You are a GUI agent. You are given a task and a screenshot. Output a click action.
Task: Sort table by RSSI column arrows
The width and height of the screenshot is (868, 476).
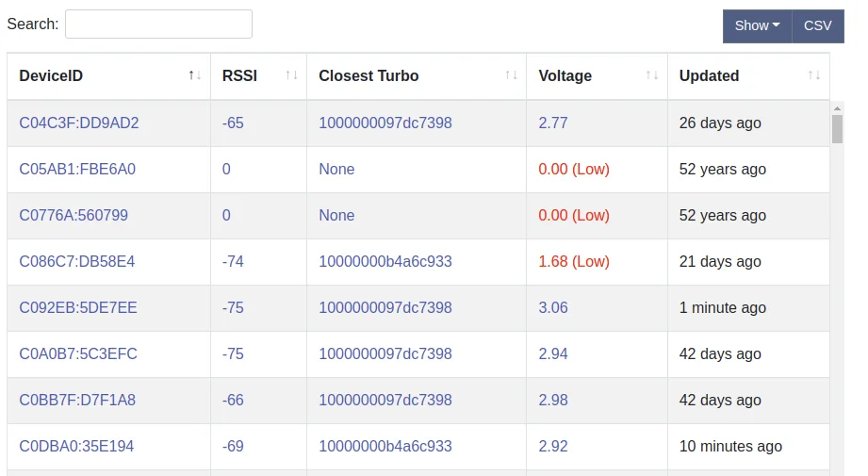coord(291,75)
